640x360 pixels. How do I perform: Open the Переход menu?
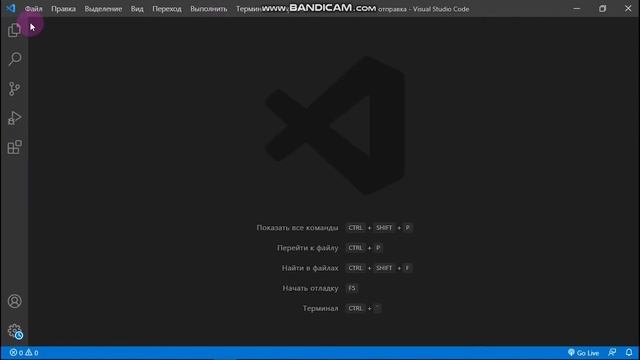167,9
